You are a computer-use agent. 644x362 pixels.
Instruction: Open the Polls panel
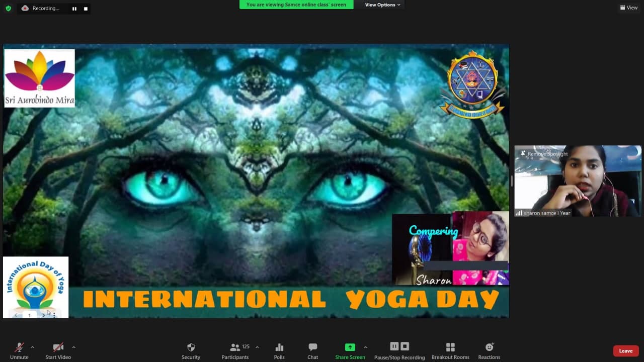coord(279,350)
